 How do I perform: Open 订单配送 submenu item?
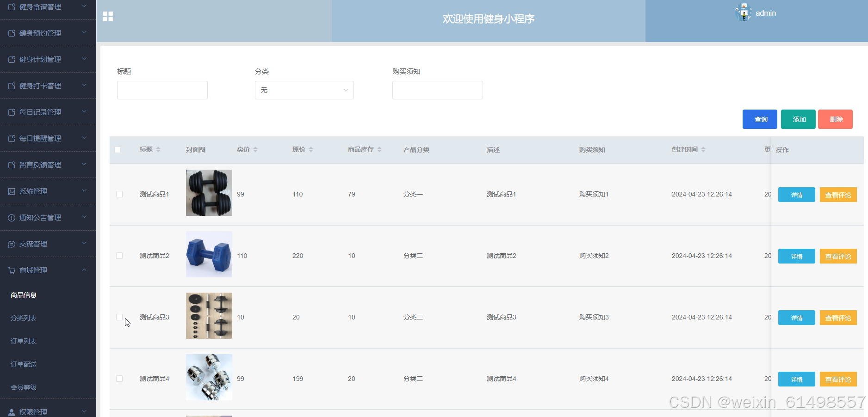pyautogui.click(x=24, y=364)
